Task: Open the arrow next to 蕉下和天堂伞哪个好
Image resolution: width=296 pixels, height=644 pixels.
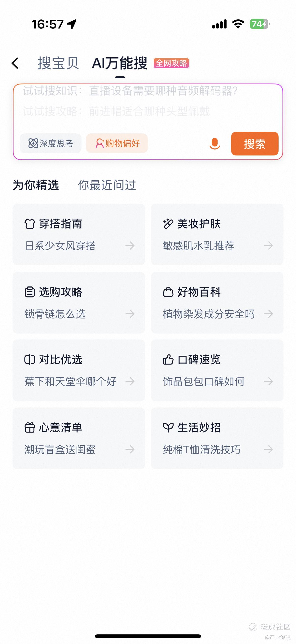Action: point(130,381)
